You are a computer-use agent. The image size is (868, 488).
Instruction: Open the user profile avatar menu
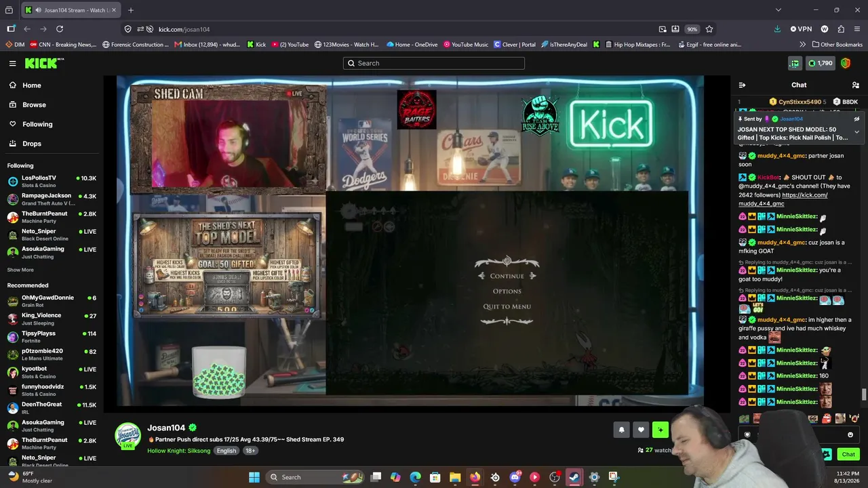pos(846,63)
